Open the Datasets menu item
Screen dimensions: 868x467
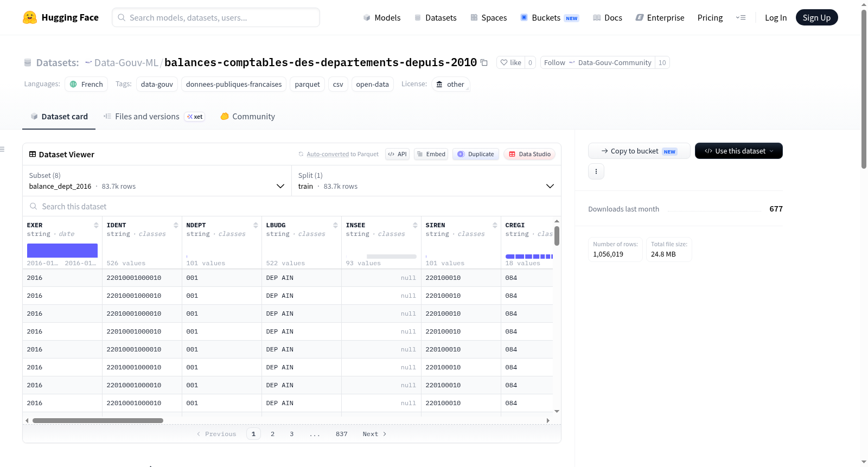point(435,17)
